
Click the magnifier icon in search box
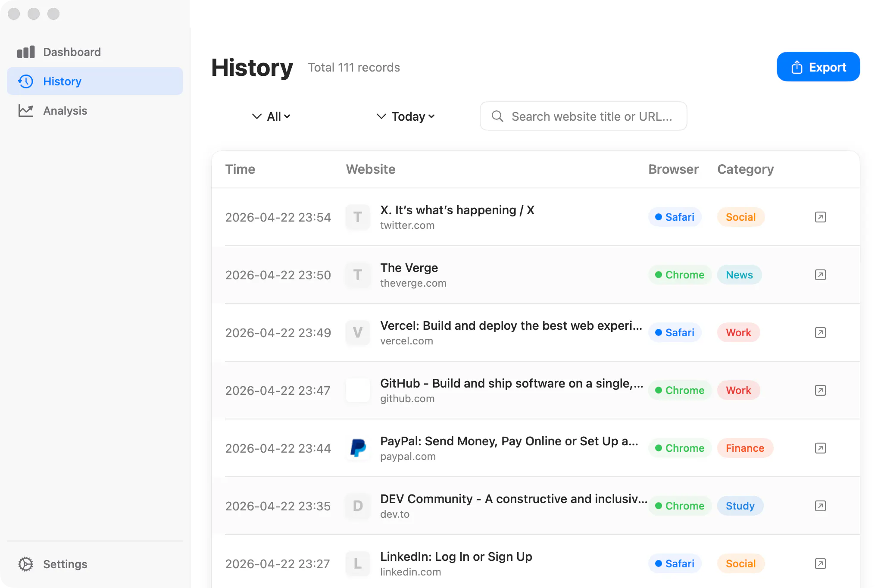coord(497,116)
